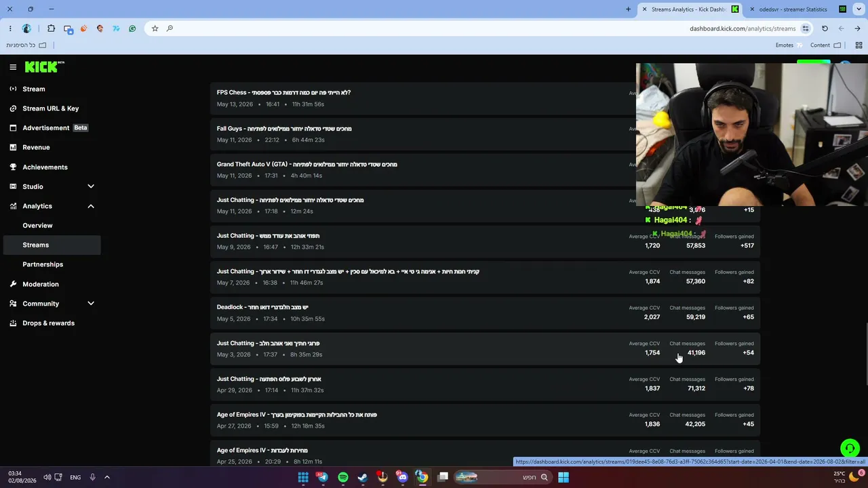This screenshot has width=868, height=488.
Task: Open the Age of Empires IV stream from Apr 27
Action: [x=485, y=420]
